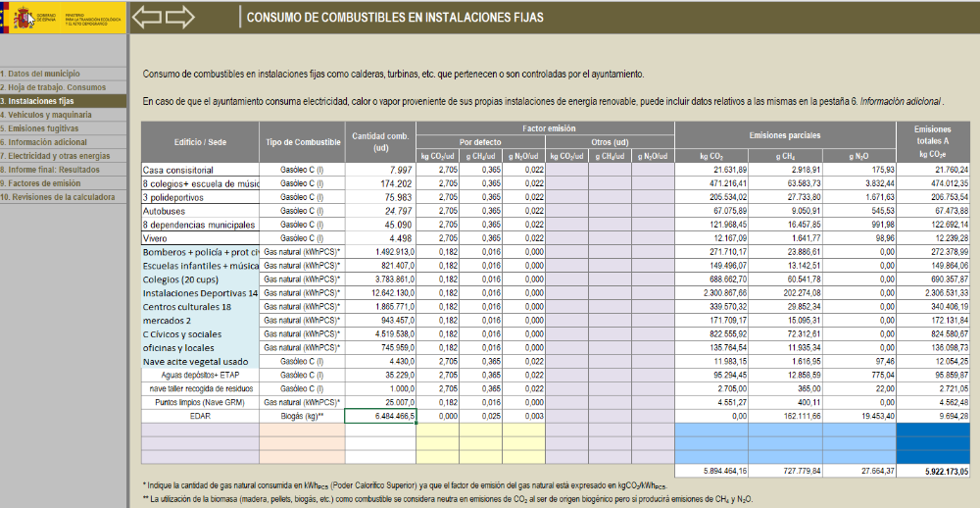This screenshot has height=508, width=980.
Task: Click the left navigation arrow icon
Action: pos(146,18)
